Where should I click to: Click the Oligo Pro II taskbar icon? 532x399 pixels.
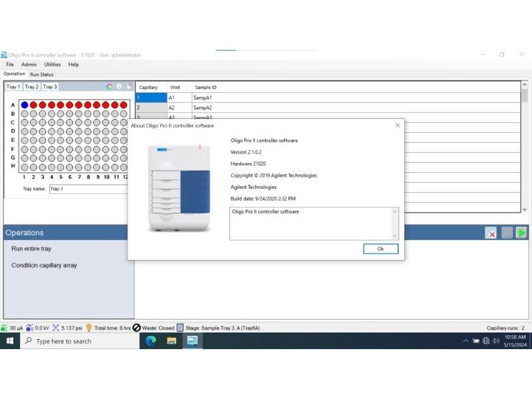point(192,340)
